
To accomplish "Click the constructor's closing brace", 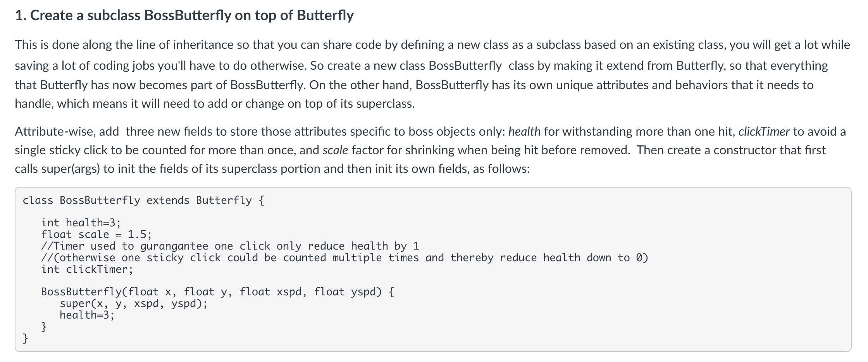I will pos(44,327).
